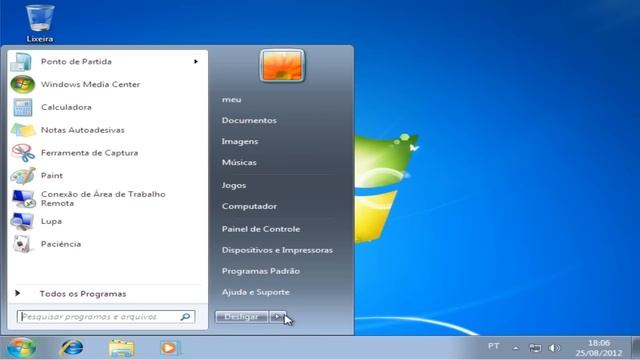Click the network icon in system tray

pyautogui.click(x=535, y=348)
